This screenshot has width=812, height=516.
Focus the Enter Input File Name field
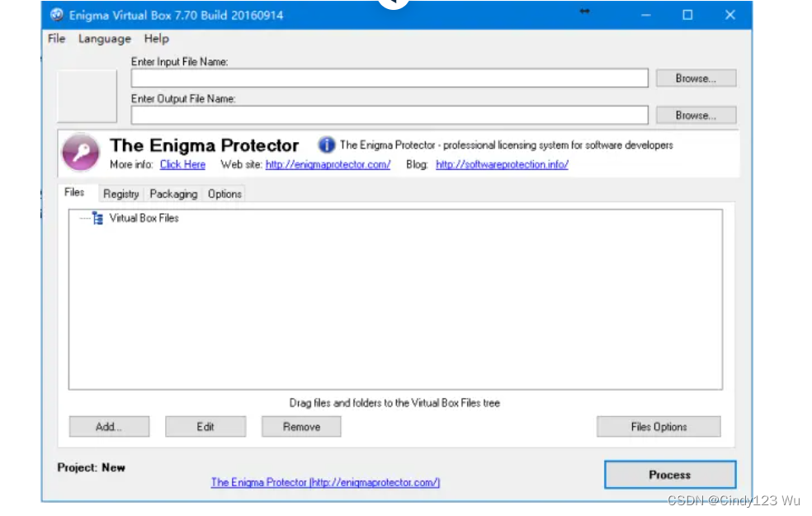point(389,78)
